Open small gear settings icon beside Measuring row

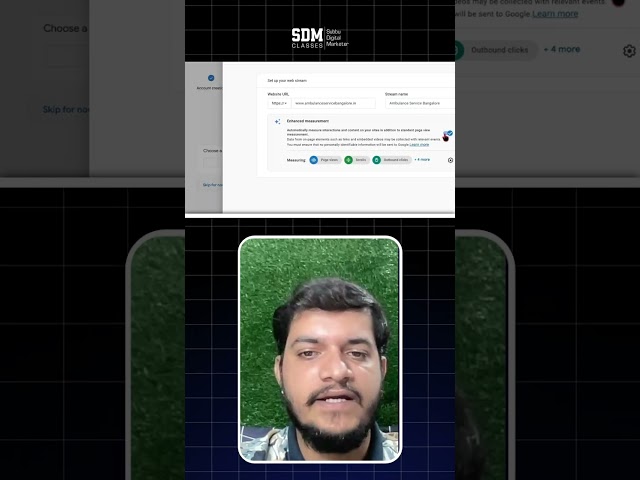click(x=450, y=160)
